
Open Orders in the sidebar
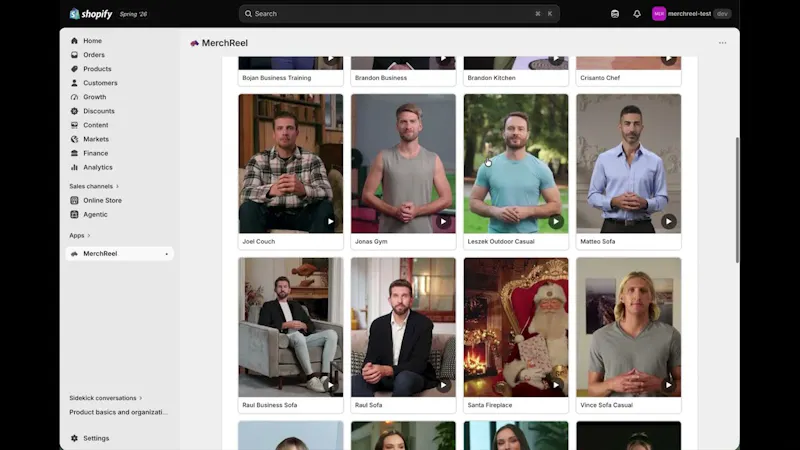94,55
